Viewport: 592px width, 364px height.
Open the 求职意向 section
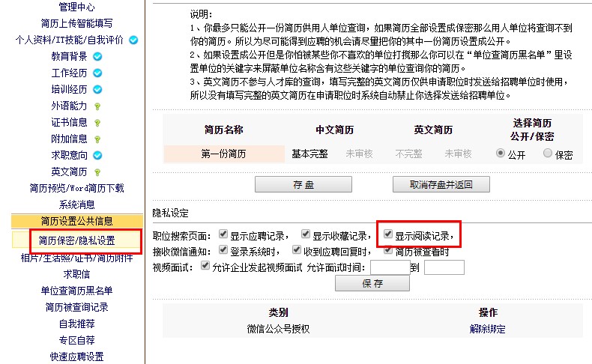69,155
